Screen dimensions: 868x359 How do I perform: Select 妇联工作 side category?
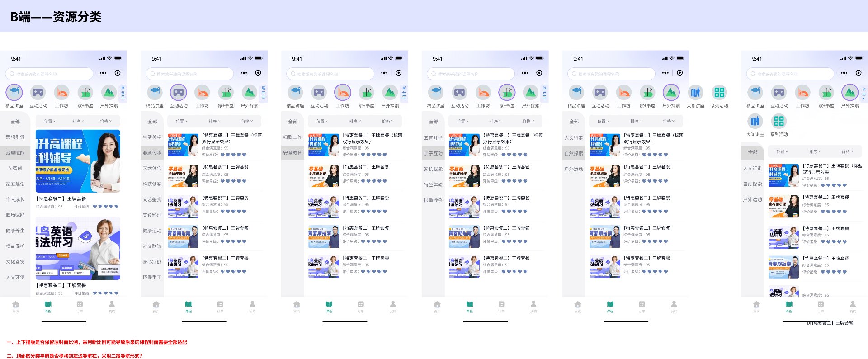point(292,137)
